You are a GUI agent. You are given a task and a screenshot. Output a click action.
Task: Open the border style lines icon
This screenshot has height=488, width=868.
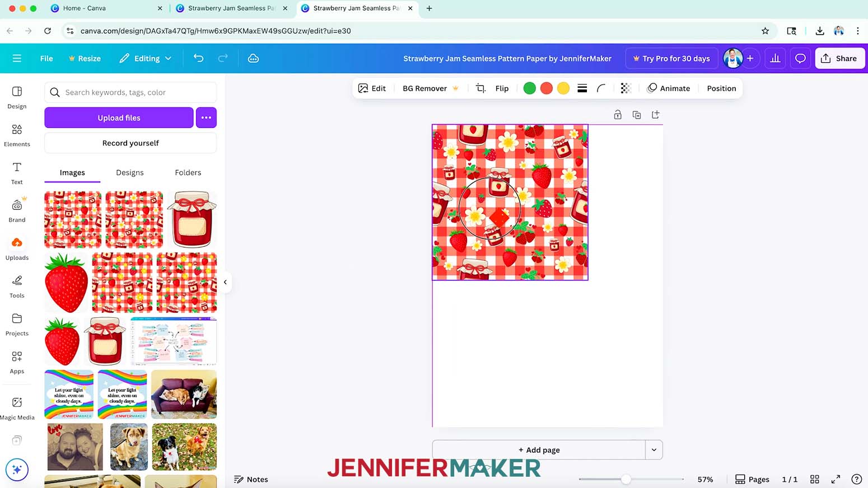coord(582,88)
